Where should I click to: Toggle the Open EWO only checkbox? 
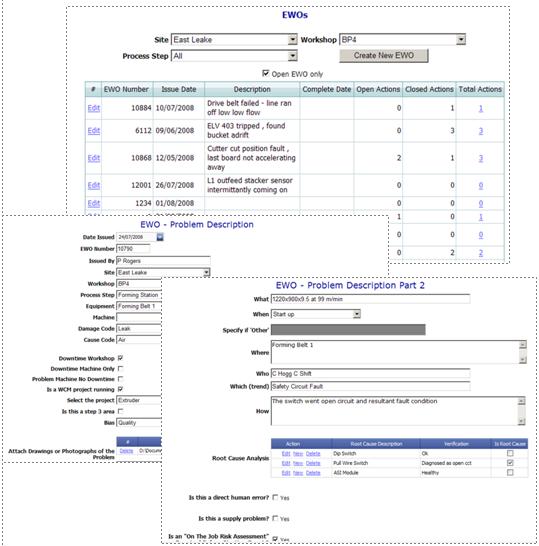pos(266,73)
